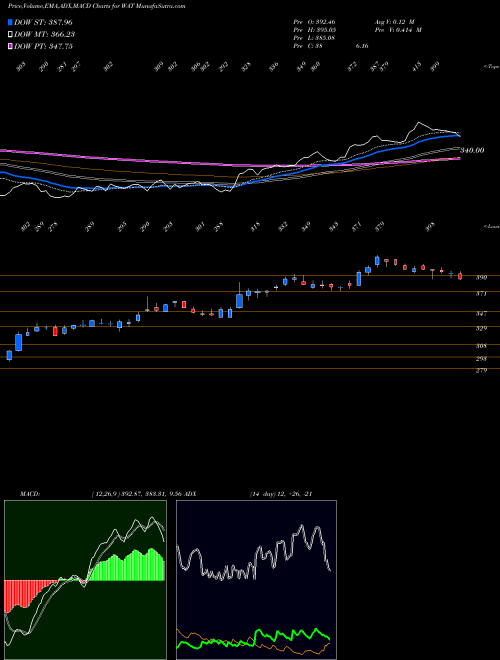Click the ADX (14 day) values text
The height and width of the screenshot is (660, 500).
(x=281, y=494)
